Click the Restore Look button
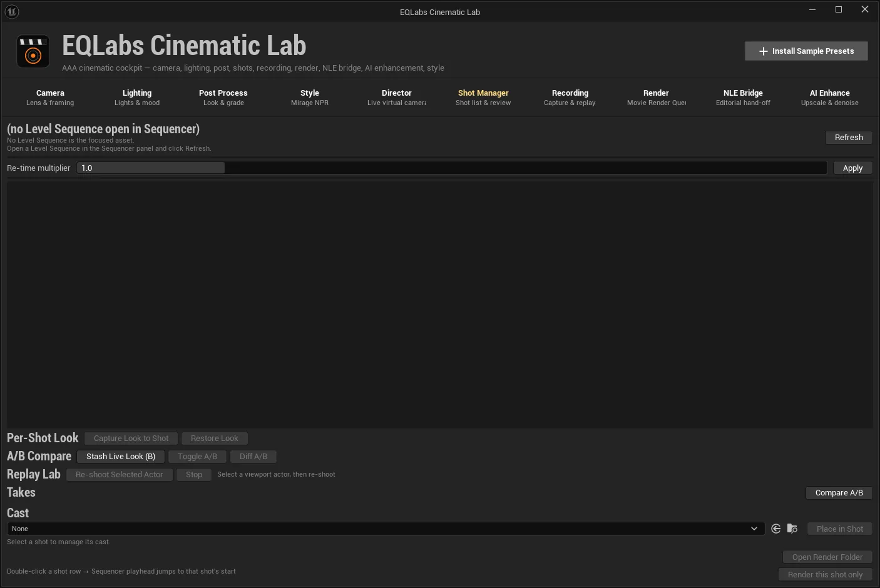 (215, 438)
